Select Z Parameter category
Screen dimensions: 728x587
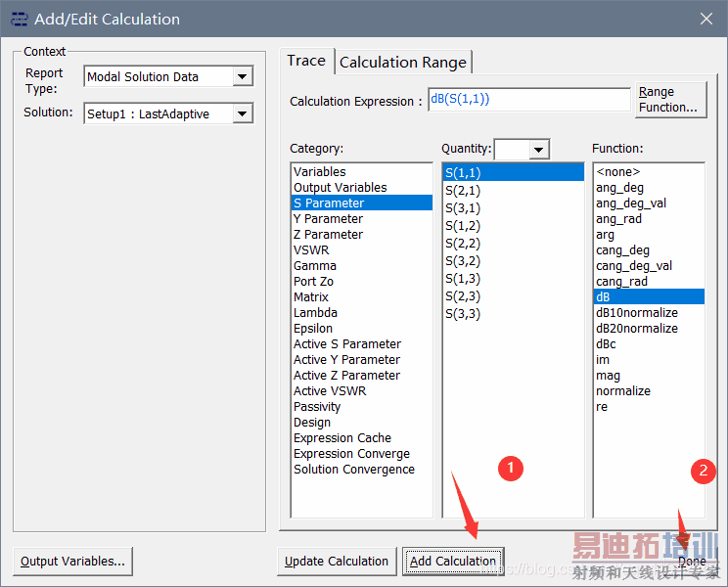coord(362,235)
